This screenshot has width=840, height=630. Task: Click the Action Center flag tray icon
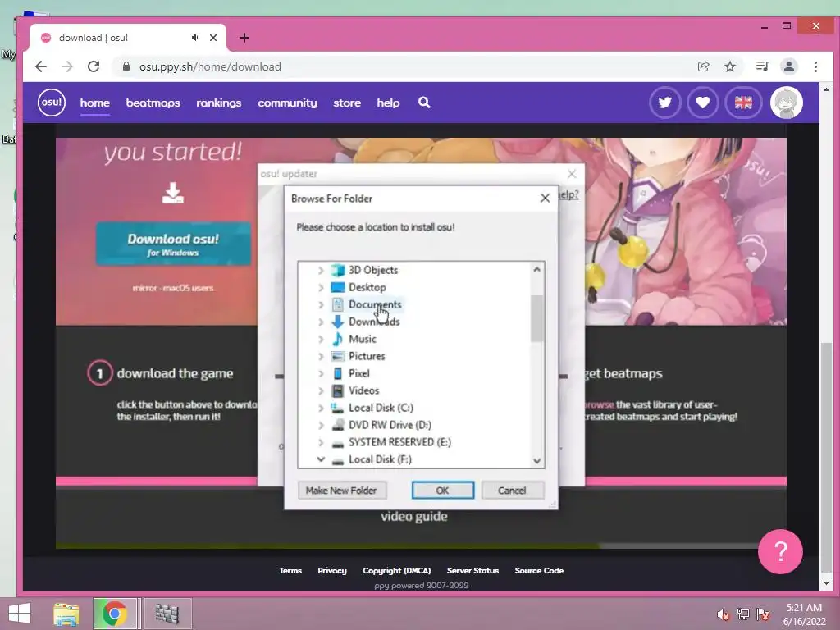click(763, 614)
